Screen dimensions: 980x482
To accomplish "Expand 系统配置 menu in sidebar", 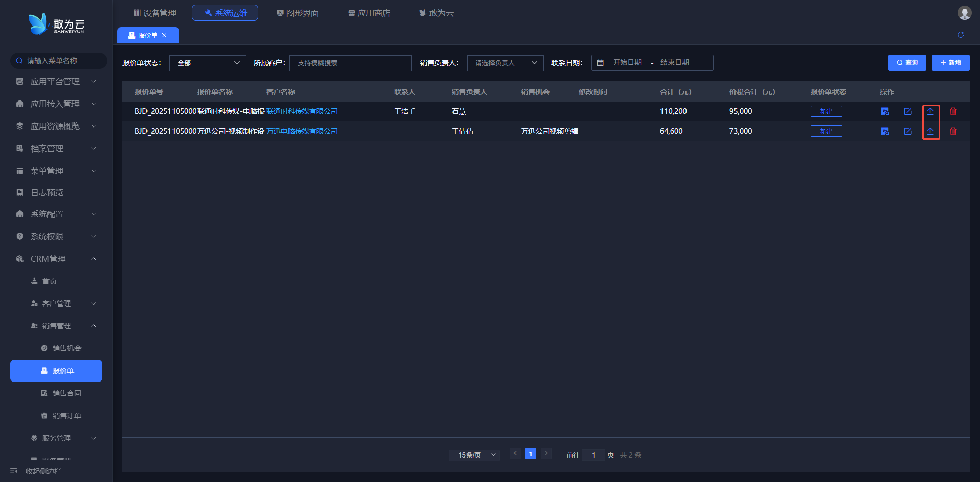I will [x=56, y=214].
